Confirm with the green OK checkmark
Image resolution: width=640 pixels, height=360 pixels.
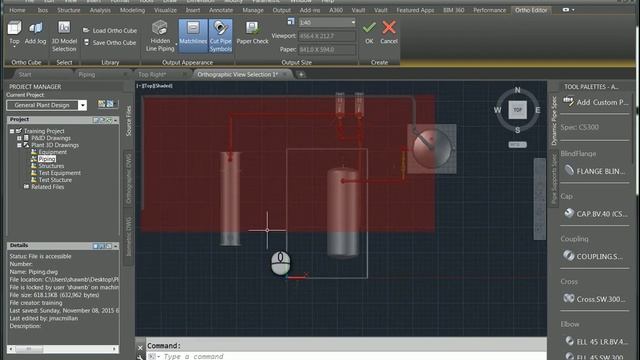(369, 32)
